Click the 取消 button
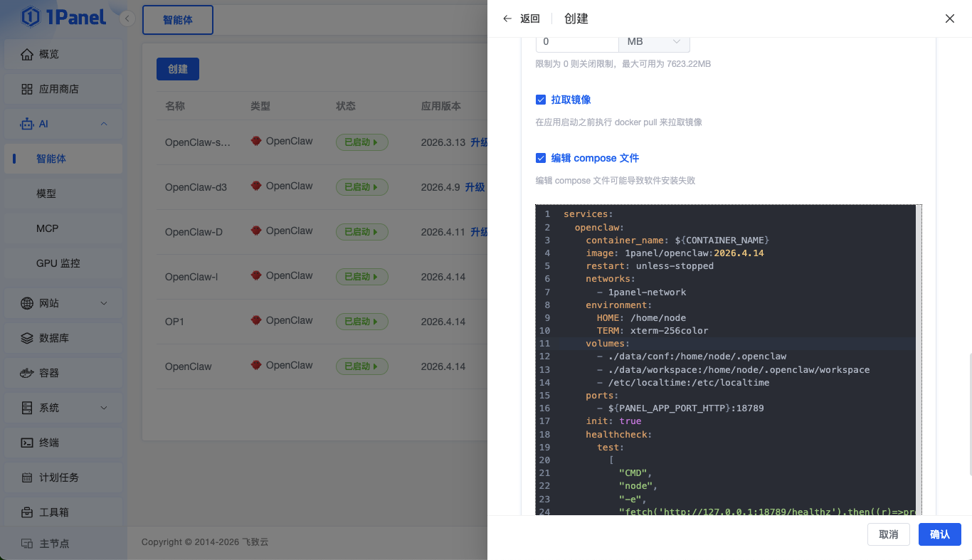 pyautogui.click(x=888, y=534)
